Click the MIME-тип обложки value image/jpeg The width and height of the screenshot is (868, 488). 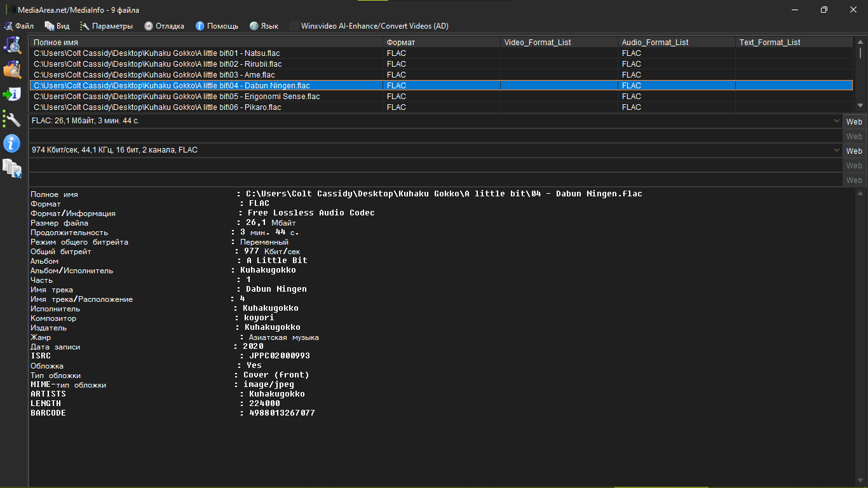pos(269,384)
